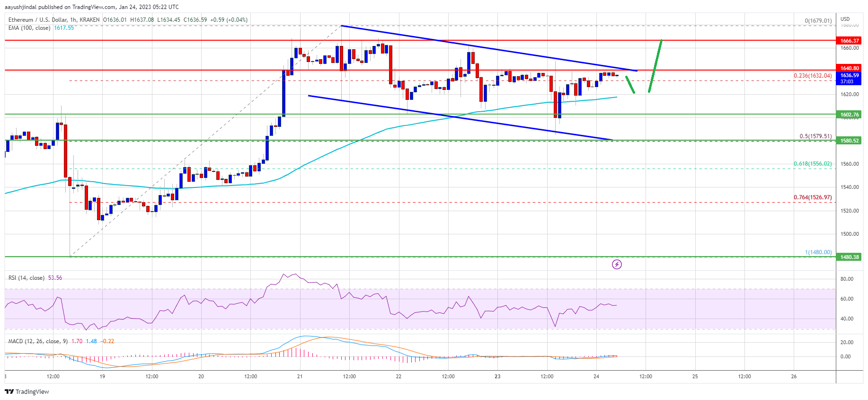
Task: Click the Fibonacci 0.5(1579.51) level label
Action: (815, 136)
